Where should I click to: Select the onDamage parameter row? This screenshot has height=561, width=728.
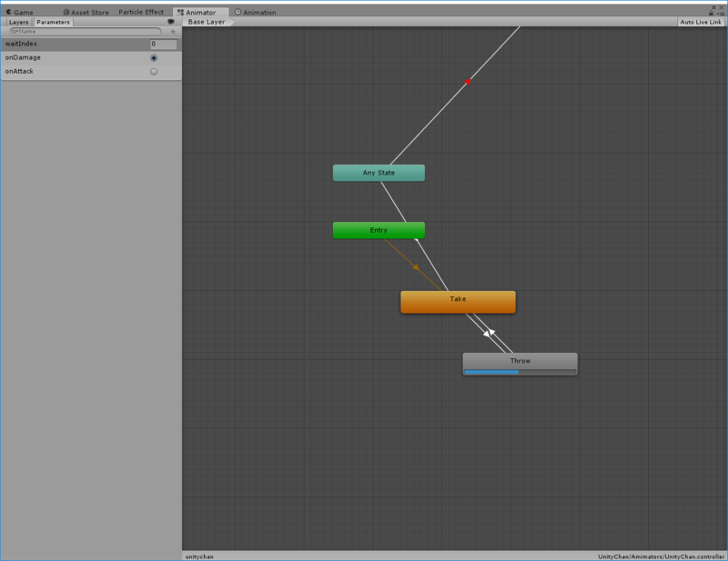(91, 57)
